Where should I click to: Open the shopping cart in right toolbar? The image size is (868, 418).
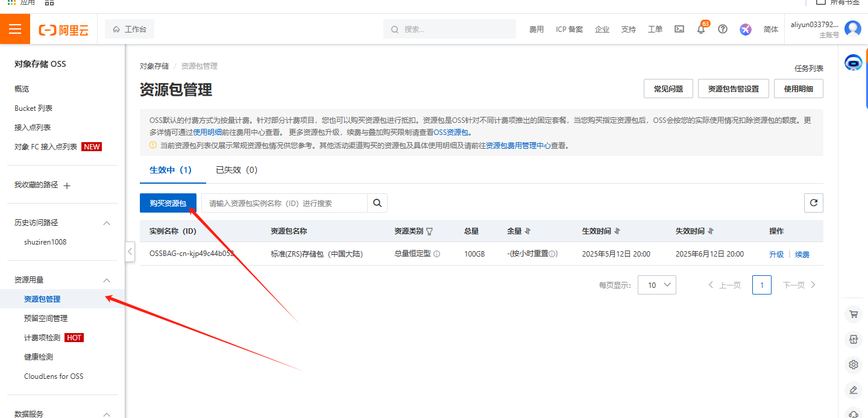click(853, 314)
